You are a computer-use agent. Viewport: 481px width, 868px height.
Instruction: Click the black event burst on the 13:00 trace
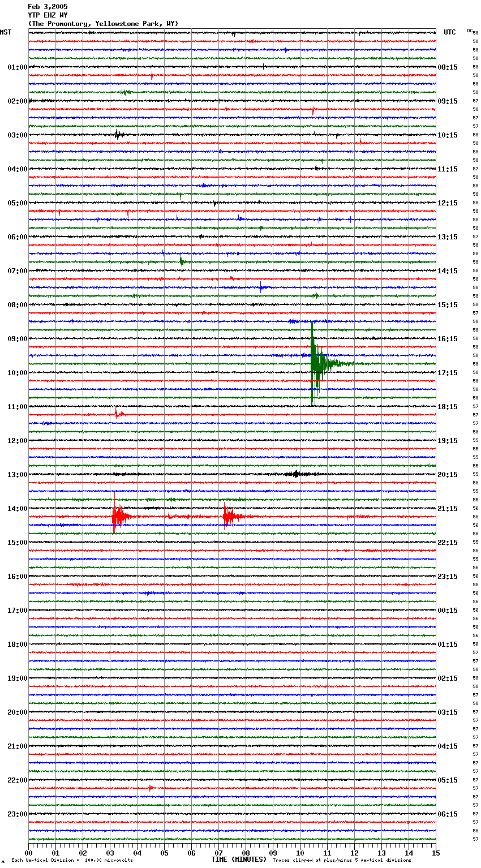point(296,474)
